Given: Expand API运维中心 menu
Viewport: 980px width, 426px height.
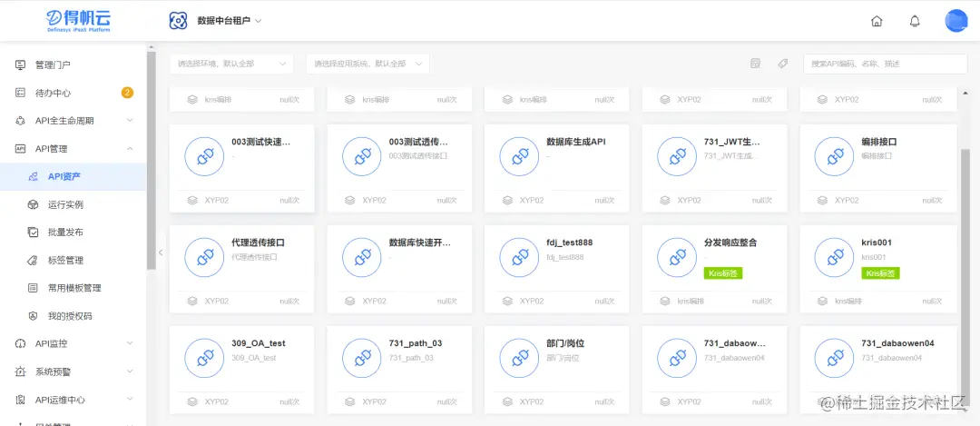Looking at the screenshot, I should 130,400.
